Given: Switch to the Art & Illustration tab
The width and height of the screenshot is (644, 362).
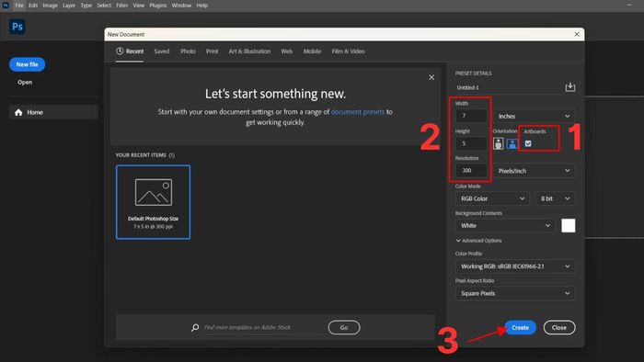Looking at the screenshot, I should pos(249,51).
